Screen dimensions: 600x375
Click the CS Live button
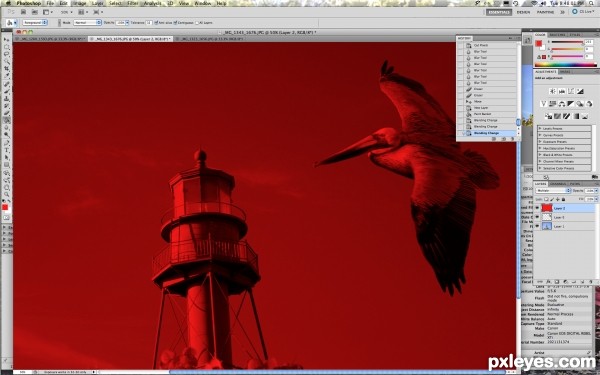584,12
